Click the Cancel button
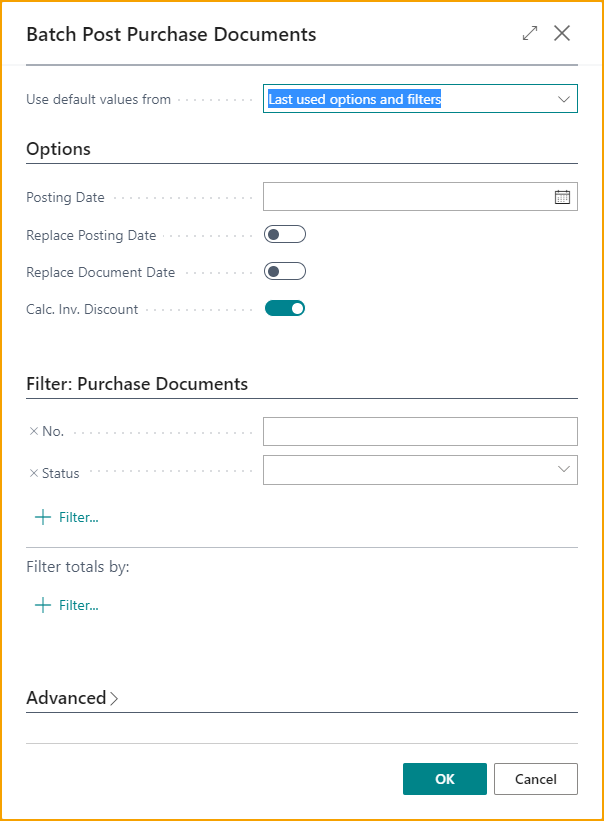The width and height of the screenshot is (604, 821). (535, 778)
